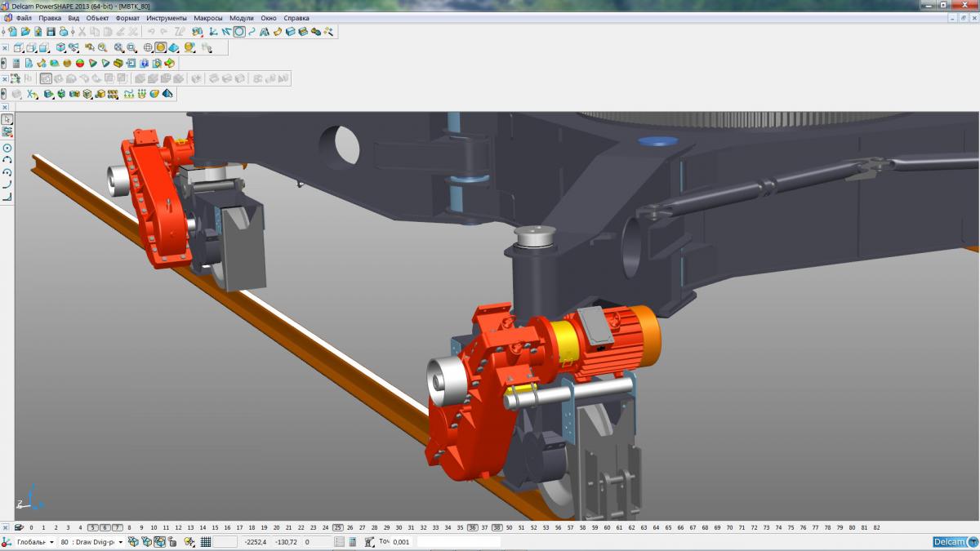Viewport: 980px width, 551px height.
Task: Select the pointer selection tool in left toolbar
Action: click(7, 119)
